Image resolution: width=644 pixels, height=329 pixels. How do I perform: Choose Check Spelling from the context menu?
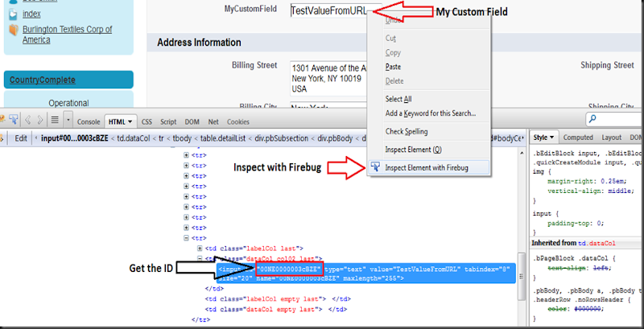coord(407,132)
